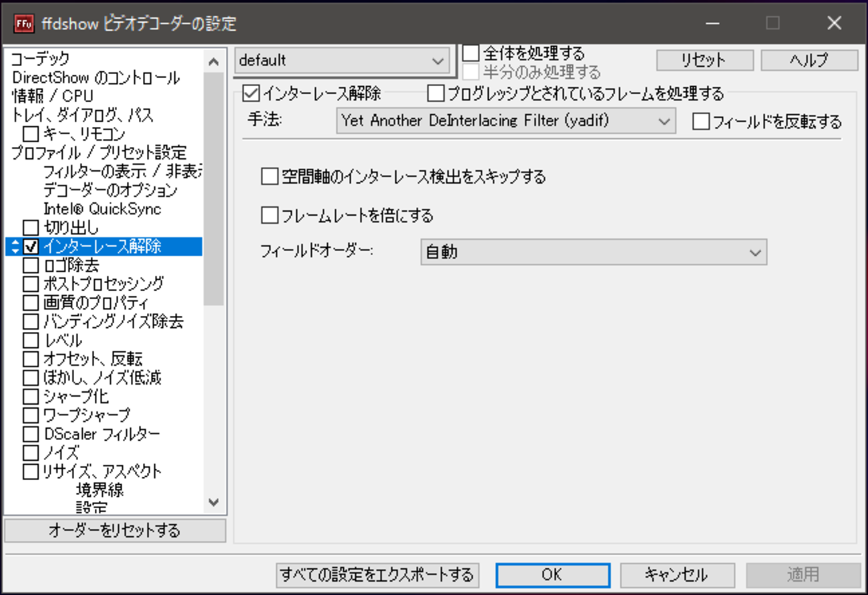
Task: Tick the ノイズ filter checkbox
Action: coord(31,452)
